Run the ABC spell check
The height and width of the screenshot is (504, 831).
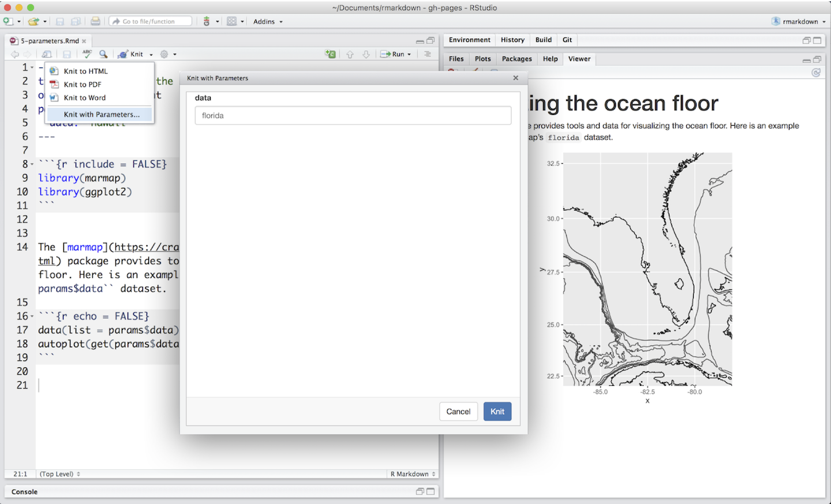point(87,54)
